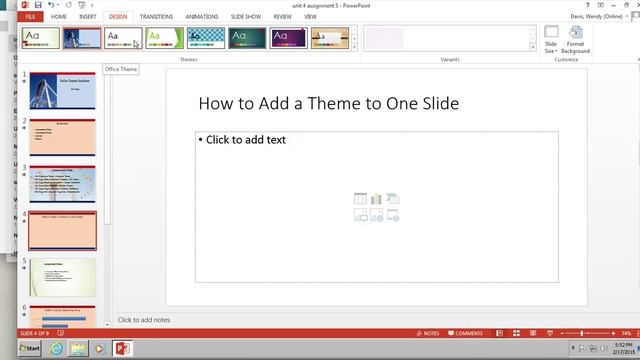Screen dimensions: 640x360
Task: Start slideshow from beginning via Quick Access icon
Action: point(82,5)
